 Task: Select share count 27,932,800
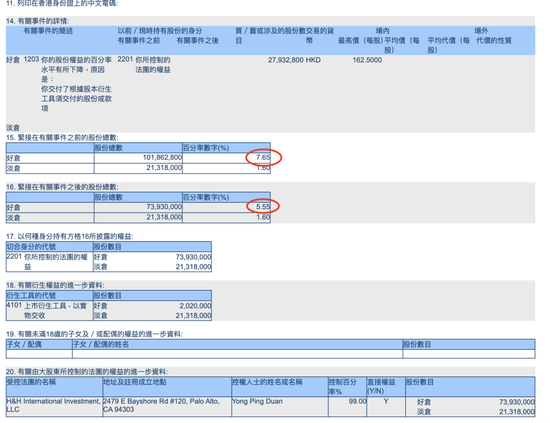[286, 60]
